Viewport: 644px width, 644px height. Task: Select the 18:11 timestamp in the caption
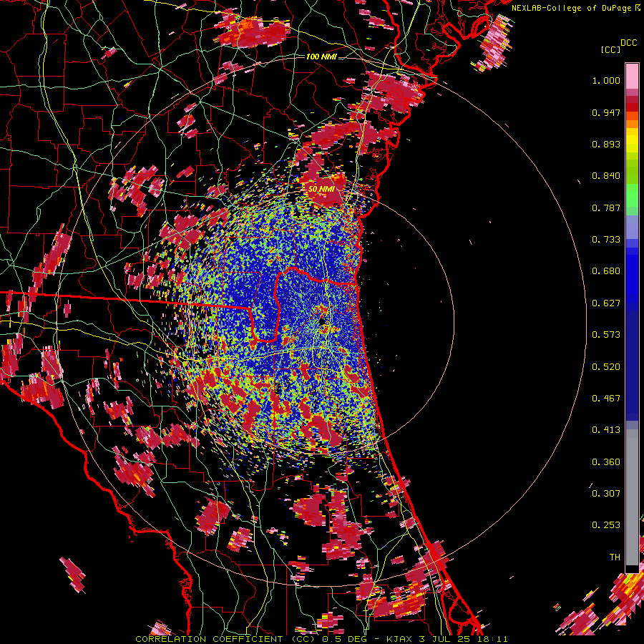point(493,639)
